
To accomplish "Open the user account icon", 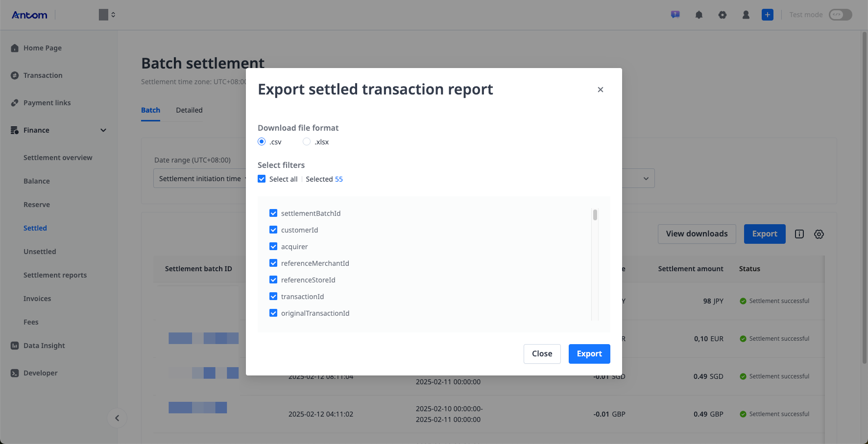I will (x=746, y=15).
